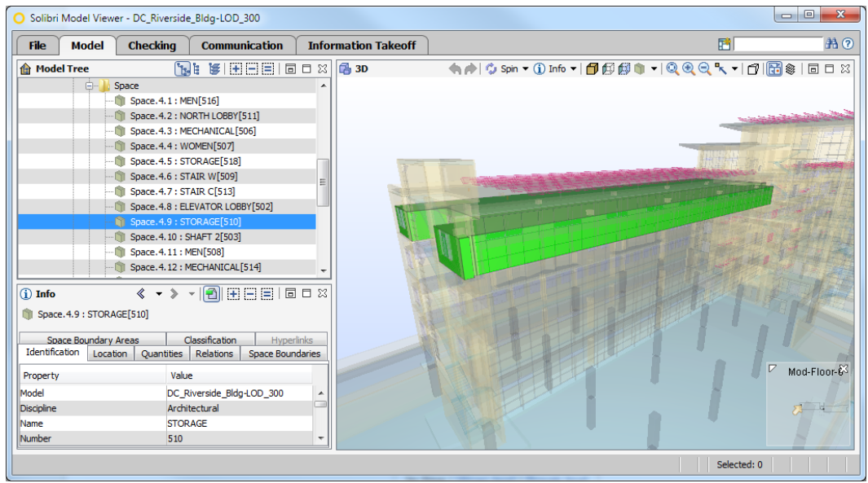The height and width of the screenshot is (483, 868).
Task: Open the Spin navigation mode dropdown
Action: pos(526,69)
